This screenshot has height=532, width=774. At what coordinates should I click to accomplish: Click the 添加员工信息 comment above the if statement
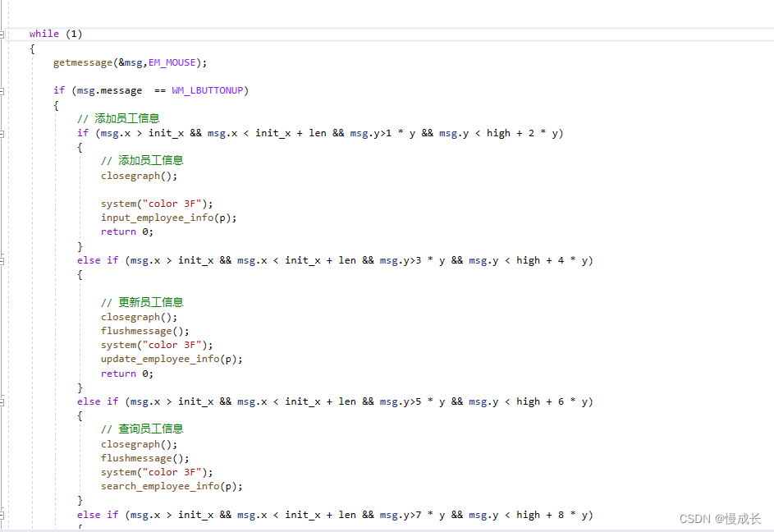(118, 118)
